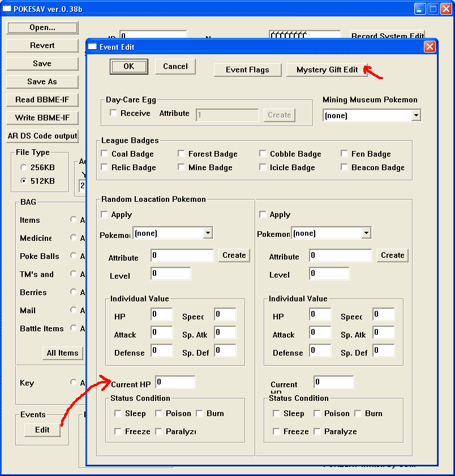
Task: Click right Create attribute button
Action: tap(392, 256)
